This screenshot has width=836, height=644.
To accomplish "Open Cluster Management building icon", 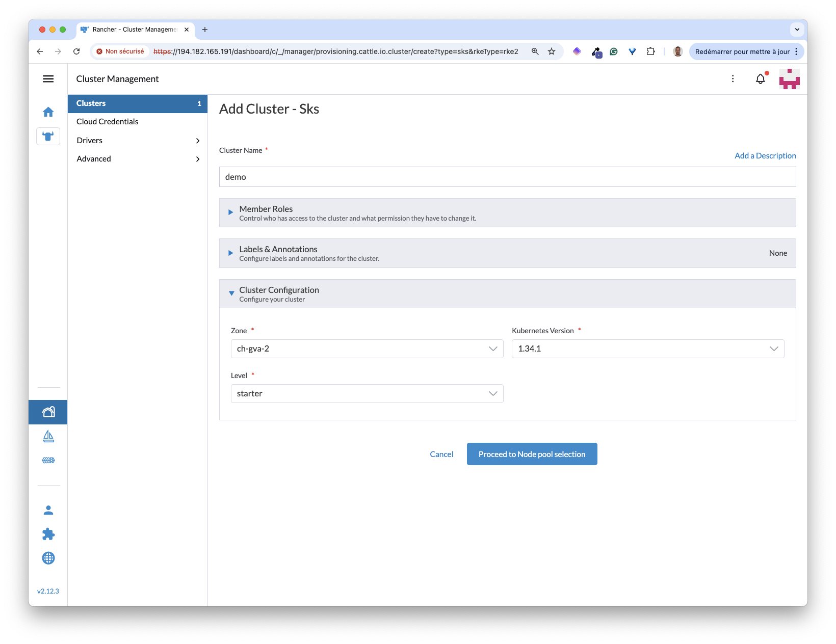I will [x=48, y=412].
